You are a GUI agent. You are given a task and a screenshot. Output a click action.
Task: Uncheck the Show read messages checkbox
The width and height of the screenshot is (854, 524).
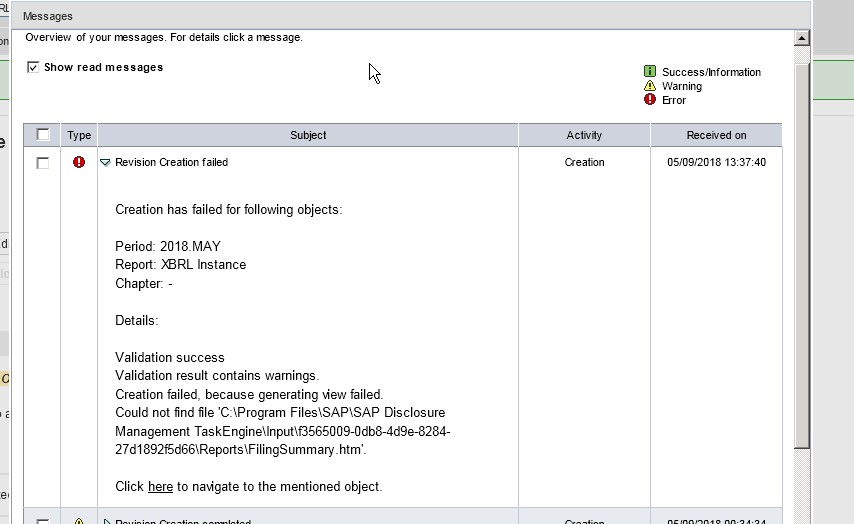coord(33,68)
